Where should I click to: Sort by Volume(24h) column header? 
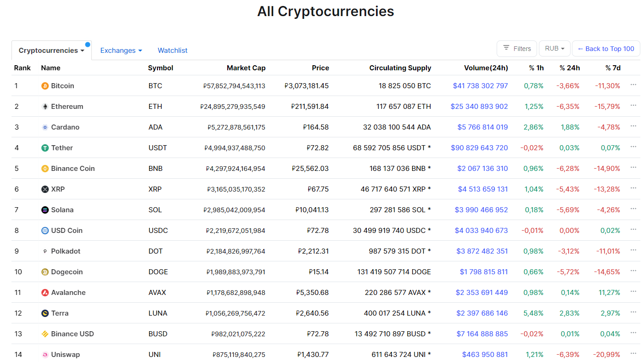click(486, 68)
